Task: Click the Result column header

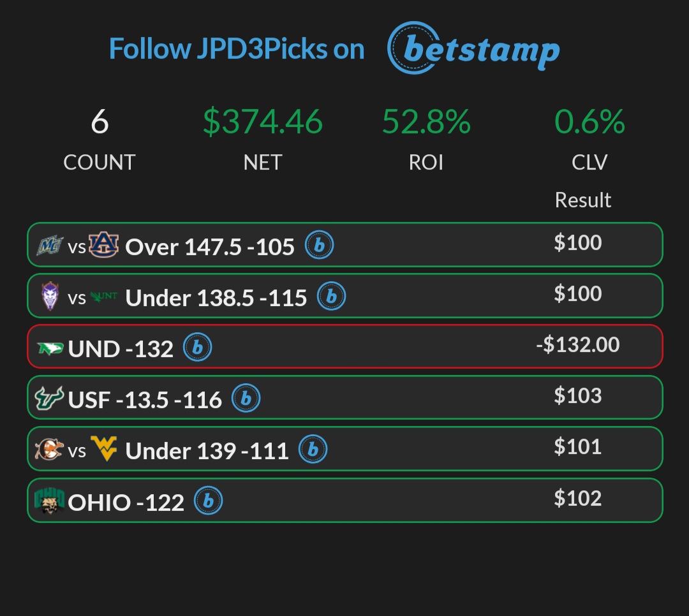Action: pyautogui.click(x=582, y=200)
